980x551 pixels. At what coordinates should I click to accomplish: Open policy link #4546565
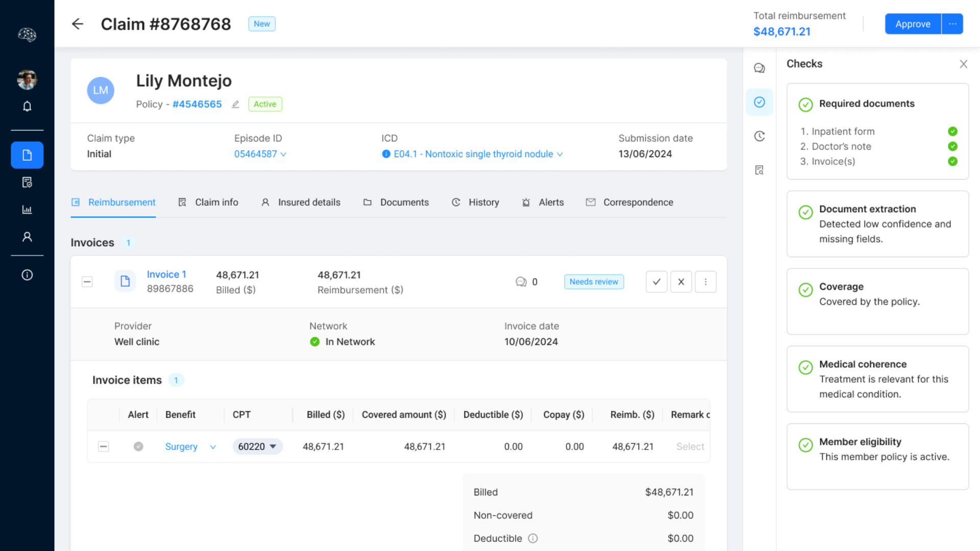click(197, 104)
